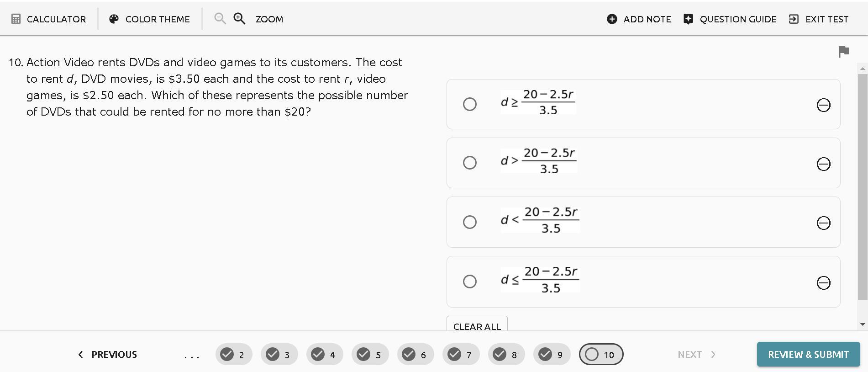
Task: Jump to question 5
Action: [370, 355]
